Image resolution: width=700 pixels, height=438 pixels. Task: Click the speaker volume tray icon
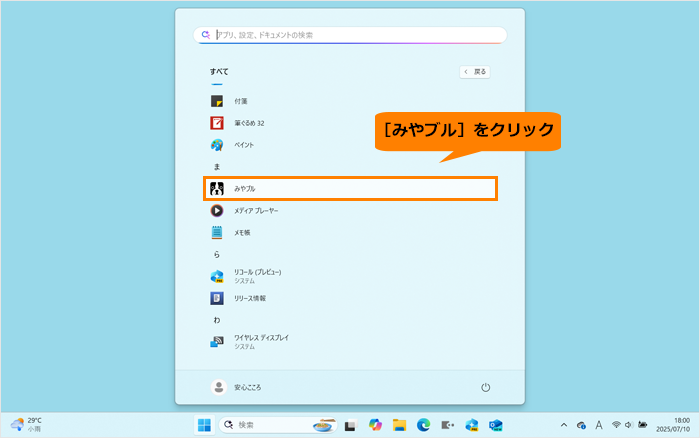(x=629, y=425)
